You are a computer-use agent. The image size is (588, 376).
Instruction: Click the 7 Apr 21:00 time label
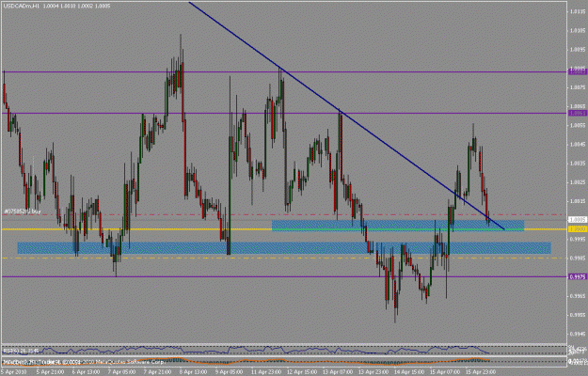pos(157,372)
